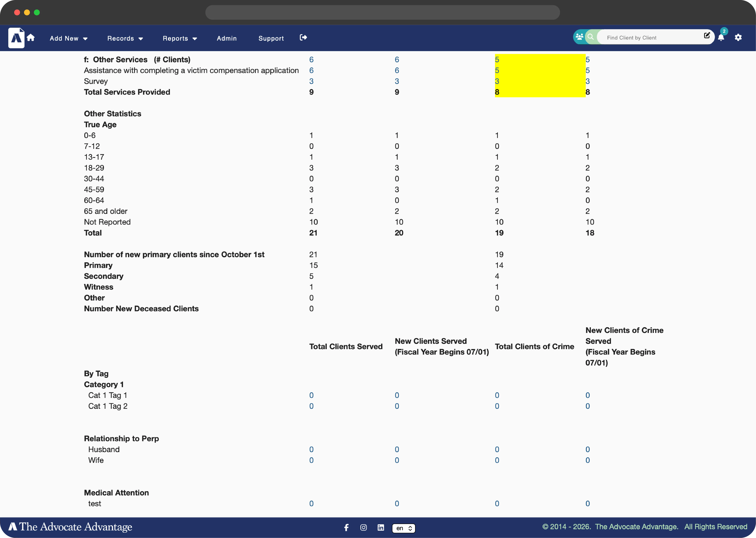Open the 'en' language selector
Screen dimensions: 756x538
404,528
